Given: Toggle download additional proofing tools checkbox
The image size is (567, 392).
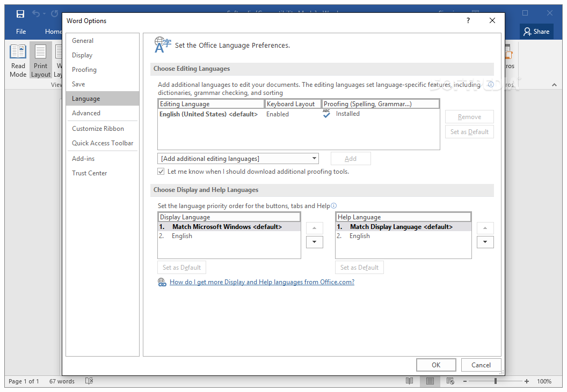Looking at the screenshot, I should point(161,172).
